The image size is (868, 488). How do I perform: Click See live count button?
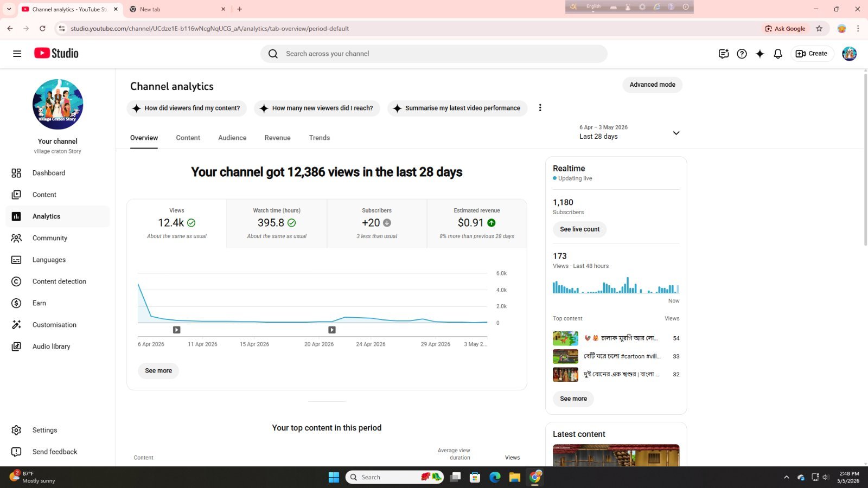point(579,229)
